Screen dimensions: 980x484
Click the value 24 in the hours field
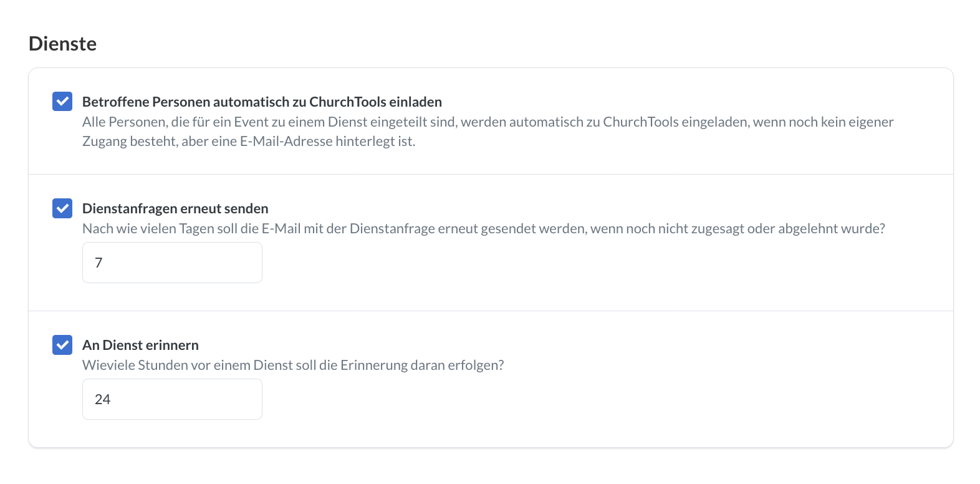click(x=102, y=399)
